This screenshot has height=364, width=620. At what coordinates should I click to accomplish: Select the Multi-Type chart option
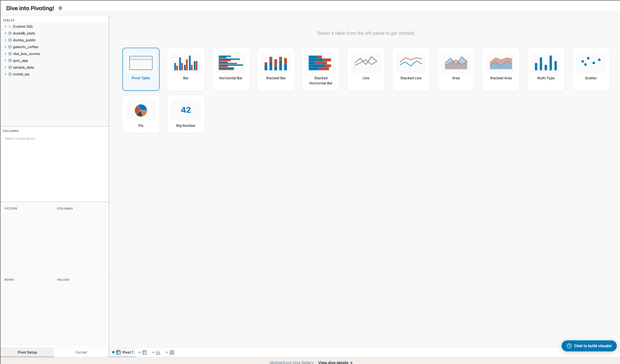546,69
